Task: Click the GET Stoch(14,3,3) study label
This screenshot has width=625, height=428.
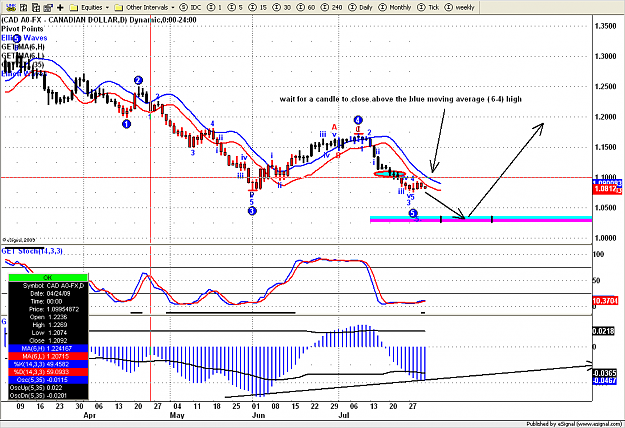Action: tap(32, 251)
